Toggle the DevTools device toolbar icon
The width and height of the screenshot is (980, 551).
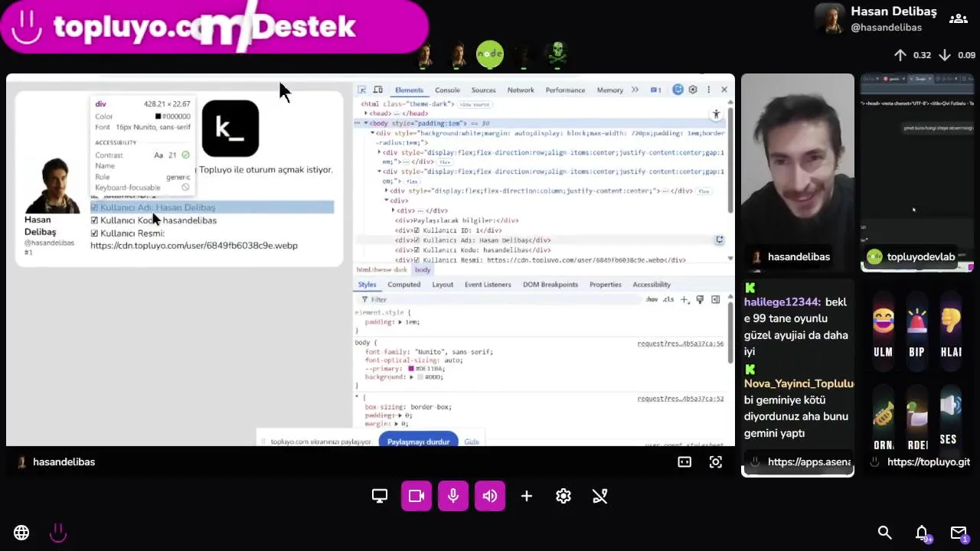377,90
